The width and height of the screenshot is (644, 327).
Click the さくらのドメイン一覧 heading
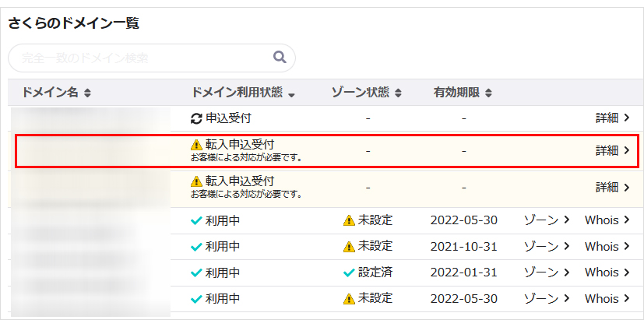coord(74,23)
